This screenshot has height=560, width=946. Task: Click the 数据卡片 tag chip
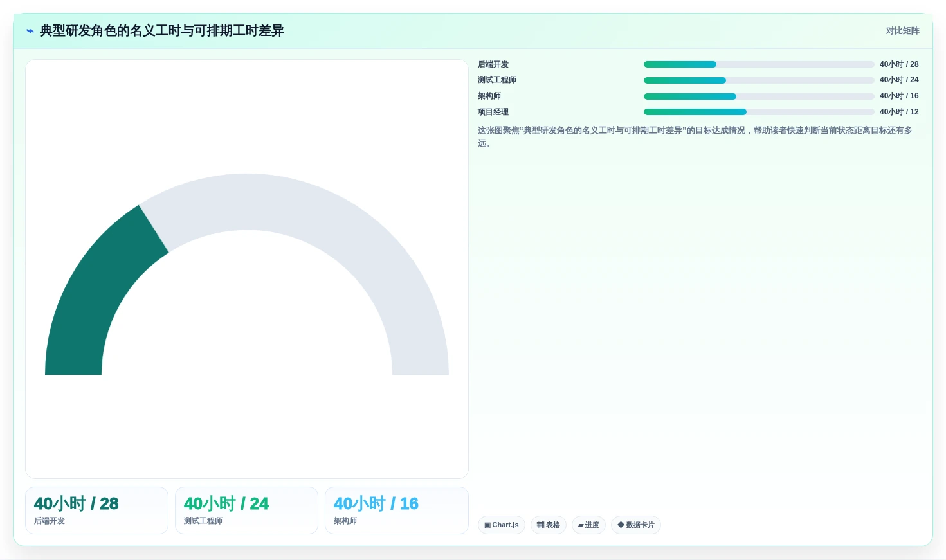(x=636, y=525)
